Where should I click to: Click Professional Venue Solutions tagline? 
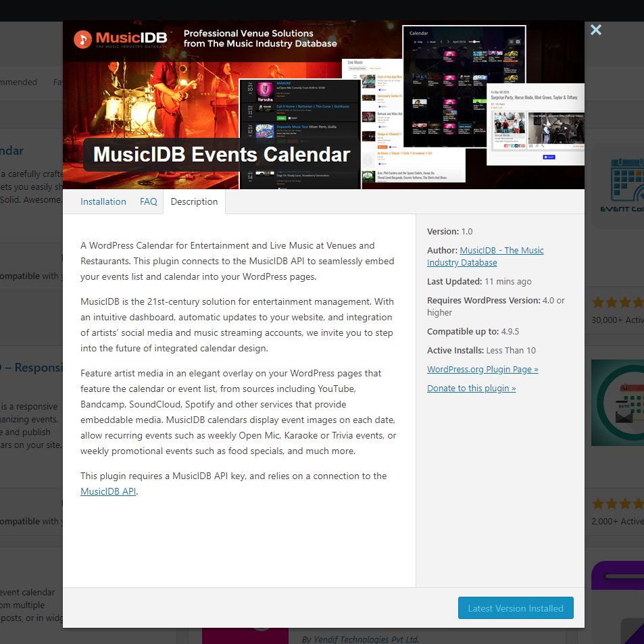click(x=260, y=39)
